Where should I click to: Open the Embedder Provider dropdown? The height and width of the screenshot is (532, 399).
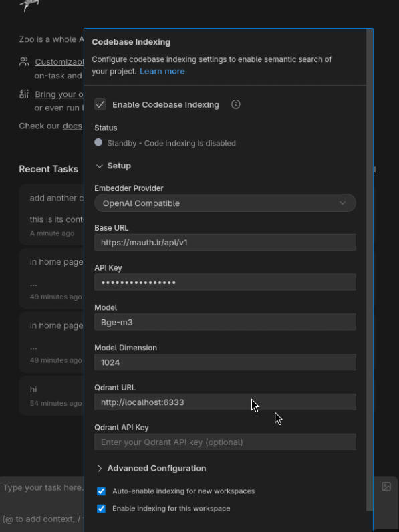pos(225,203)
